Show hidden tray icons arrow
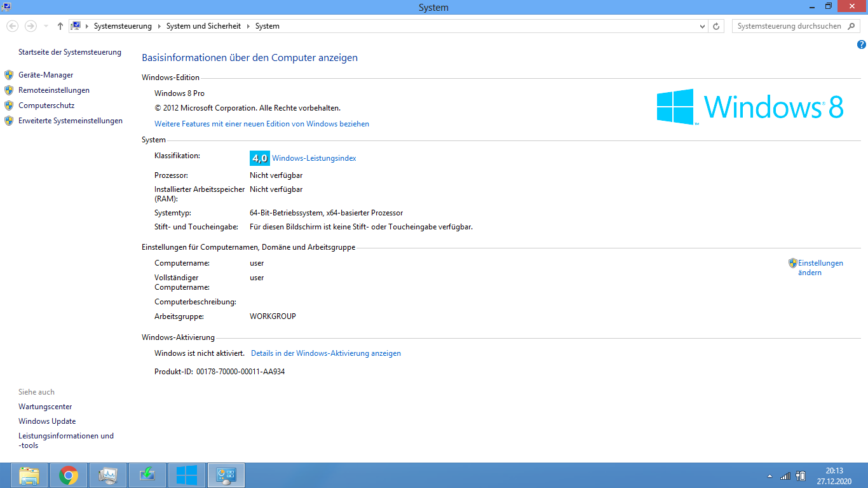 pyautogui.click(x=770, y=476)
